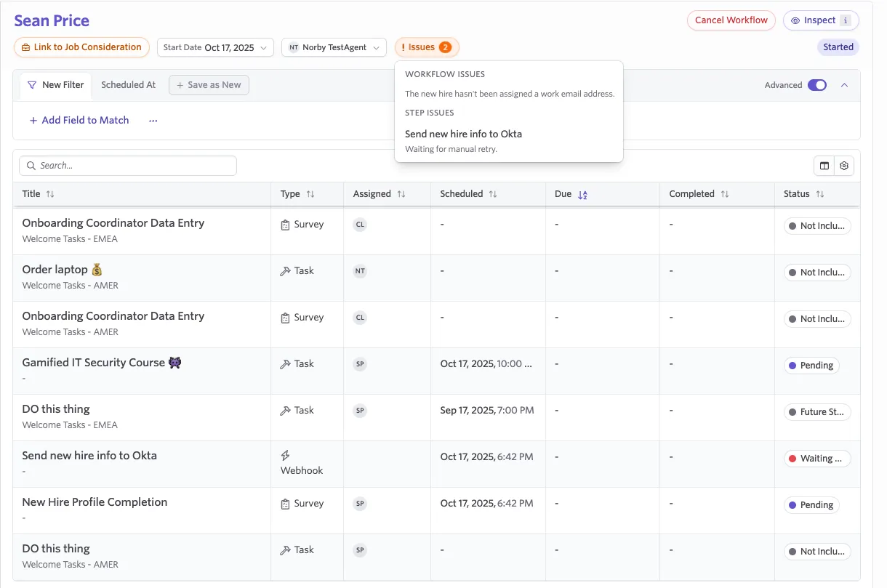Collapse the filter panel chevron
Image resolution: width=887 pixels, height=588 pixels.
tap(844, 85)
